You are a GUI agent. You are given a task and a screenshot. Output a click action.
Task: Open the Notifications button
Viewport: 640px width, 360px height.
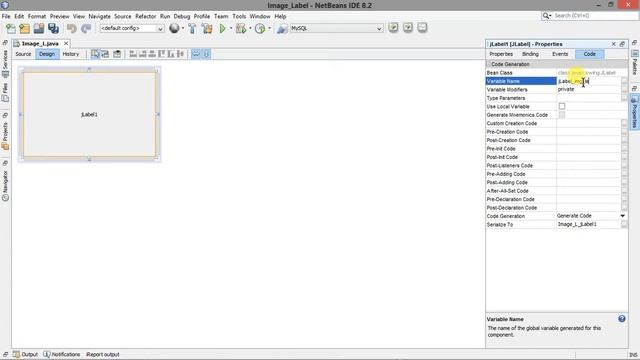pos(62,354)
